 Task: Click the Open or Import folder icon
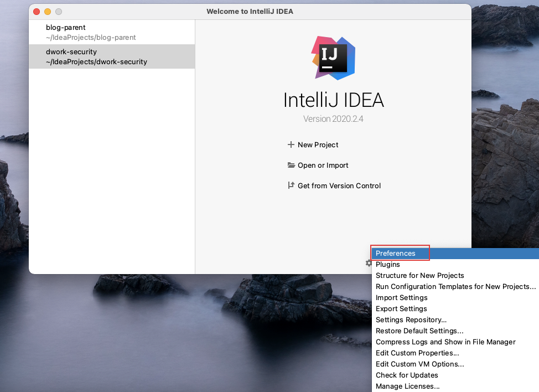tap(291, 165)
